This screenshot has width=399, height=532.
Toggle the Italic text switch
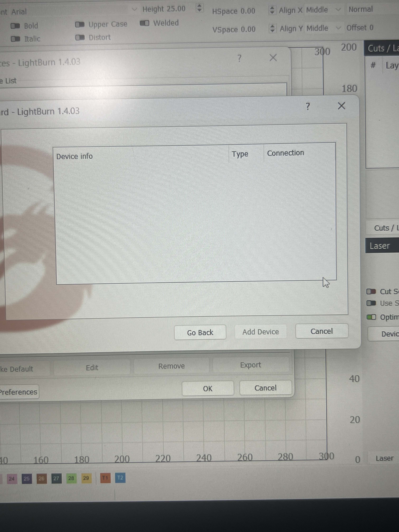click(16, 39)
